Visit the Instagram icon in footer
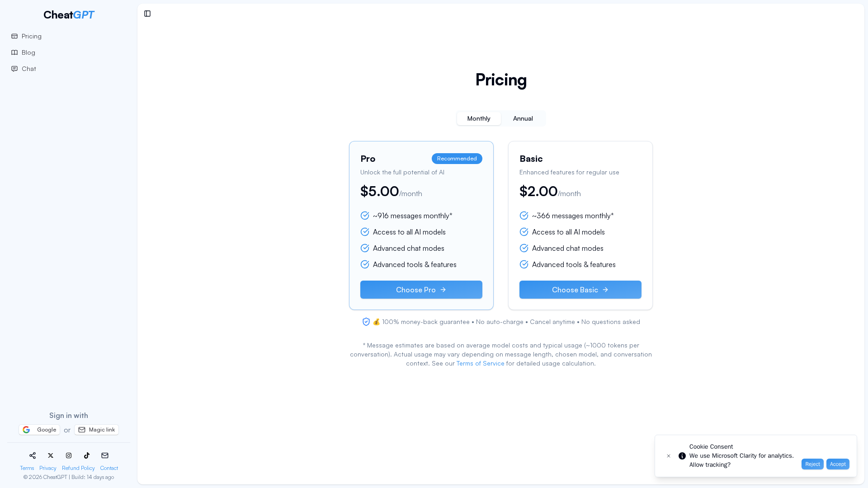This screenshot has width=868, height=488. 68,455
